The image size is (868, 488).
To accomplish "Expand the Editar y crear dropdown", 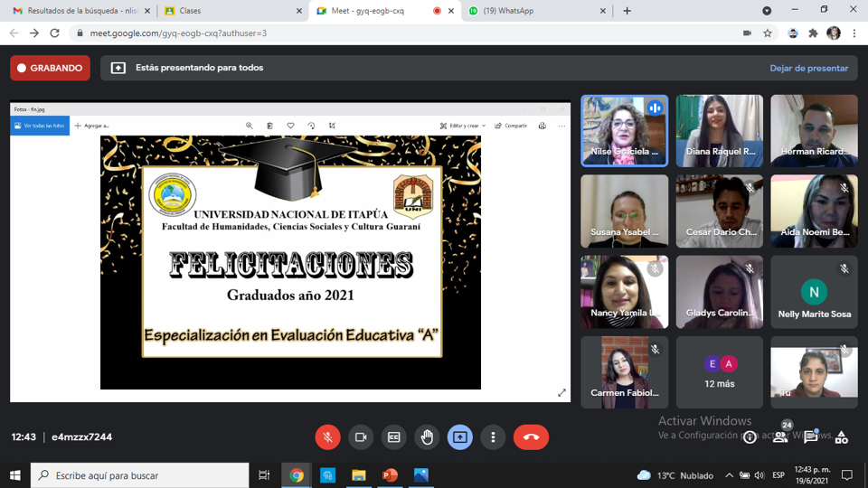I will tap(463, 126).
